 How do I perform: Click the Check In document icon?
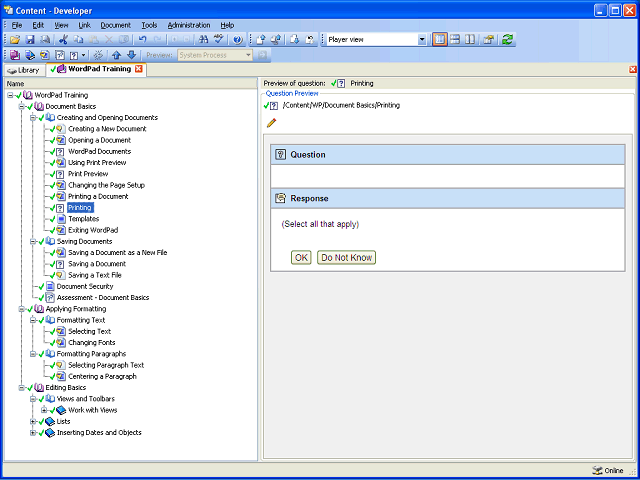(261, 40)
